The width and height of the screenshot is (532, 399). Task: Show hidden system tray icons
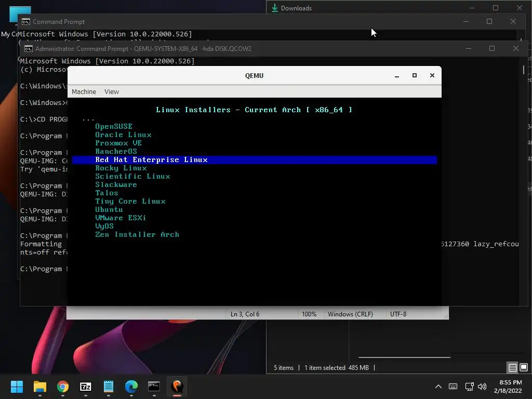[x=438, y=387]
